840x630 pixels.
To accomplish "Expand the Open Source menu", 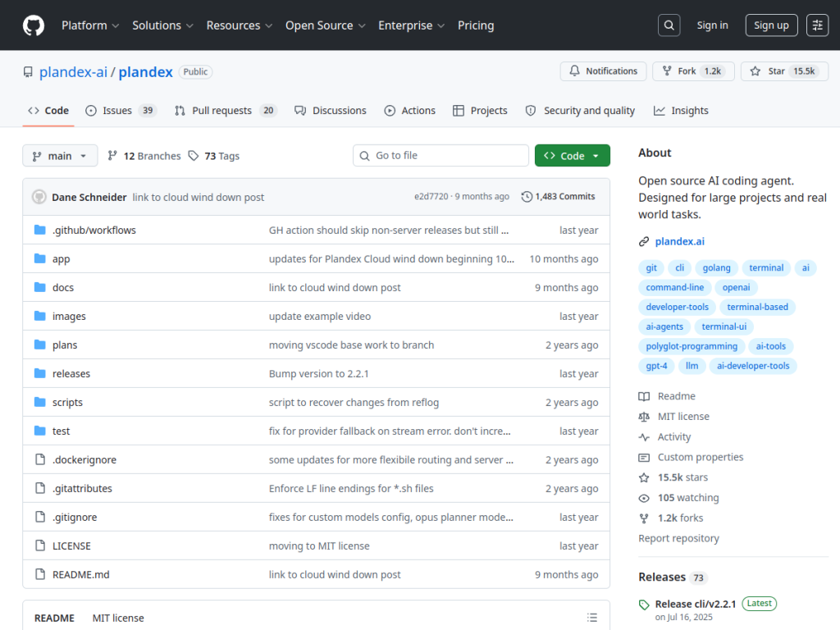I will (325, 25).
